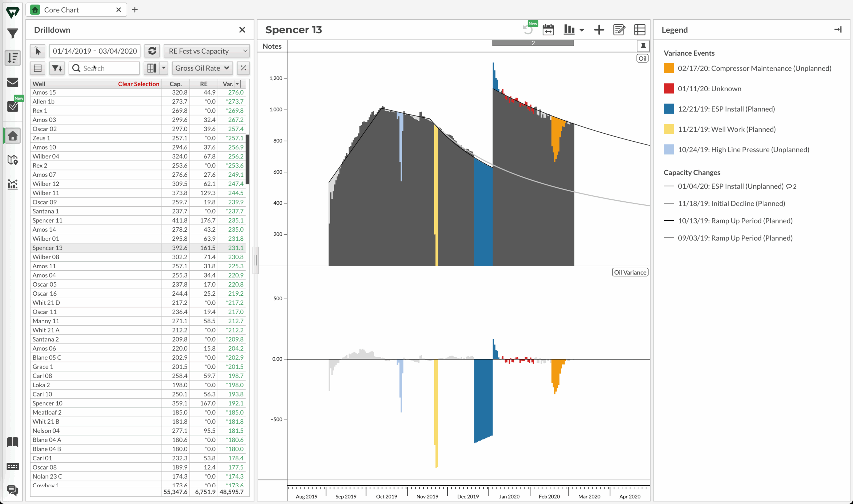853x504 pixels.
Task: Select the Spencer 11 well row
Action: click(48, 220)
